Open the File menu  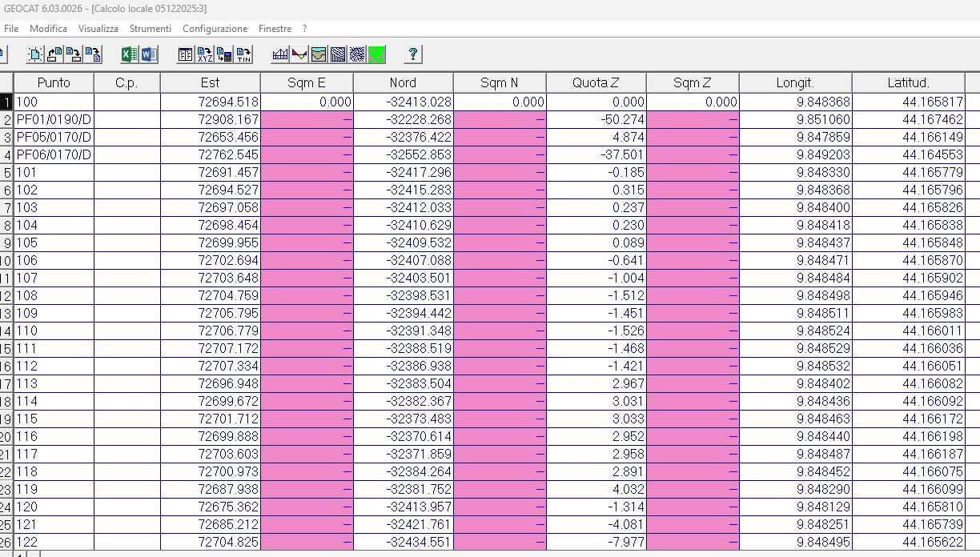pos(11,29)
